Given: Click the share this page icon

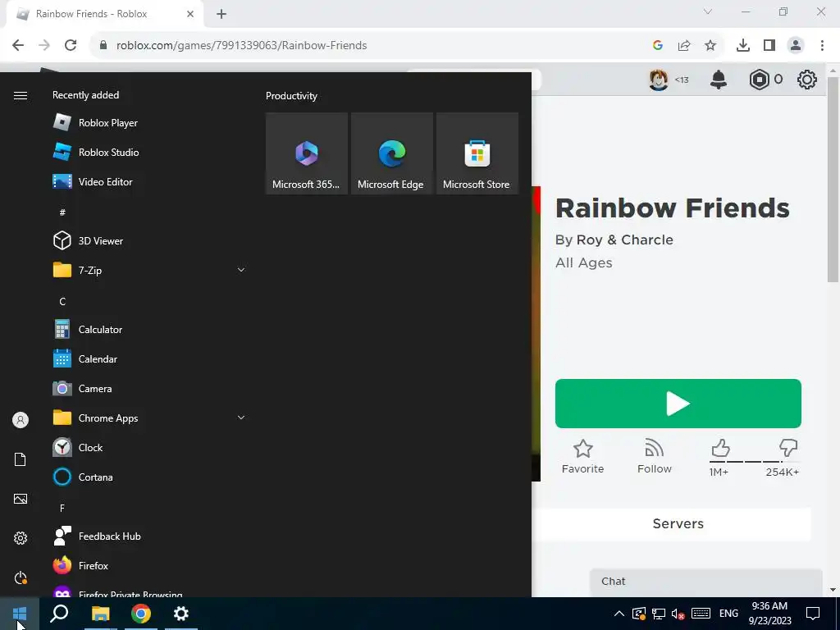Looking at the screenshot, I should coord(684,46).
